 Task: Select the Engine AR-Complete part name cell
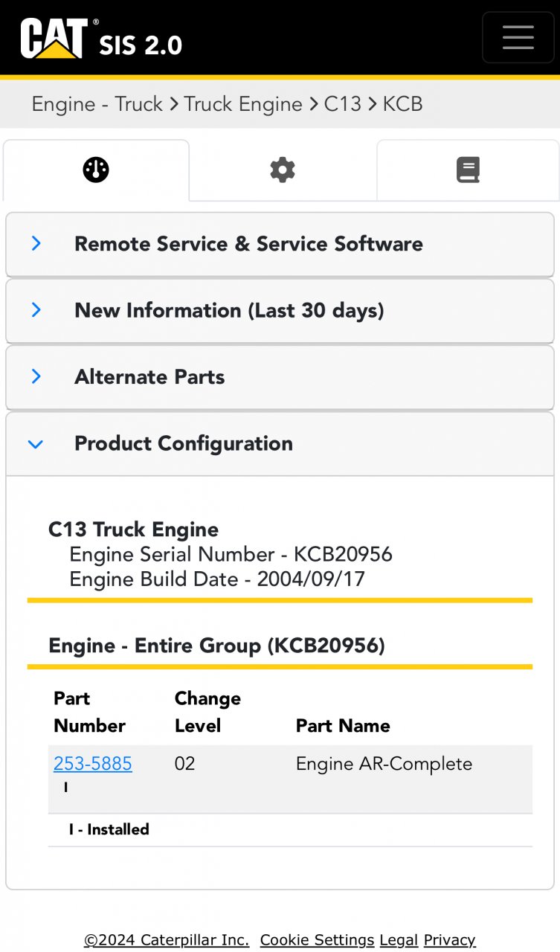tap(384, 764)
